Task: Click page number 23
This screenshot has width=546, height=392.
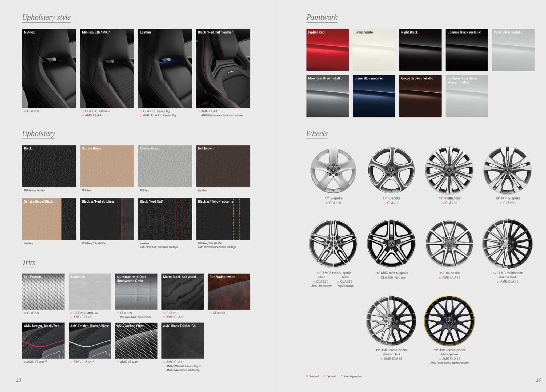Action: pyautogui.click(x=18, y=380)
